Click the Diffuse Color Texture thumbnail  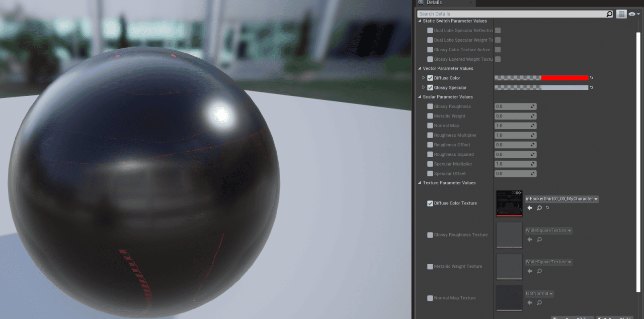(509, 203)
